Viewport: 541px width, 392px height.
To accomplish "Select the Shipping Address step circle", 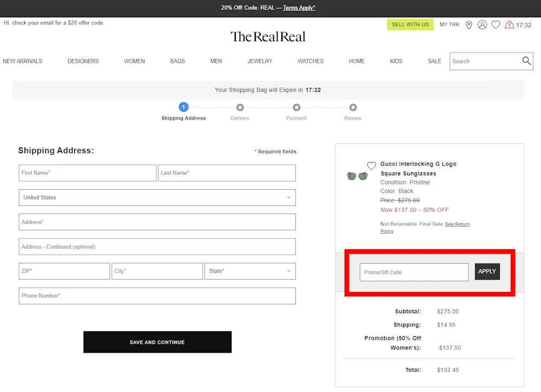I will point(183,107).
